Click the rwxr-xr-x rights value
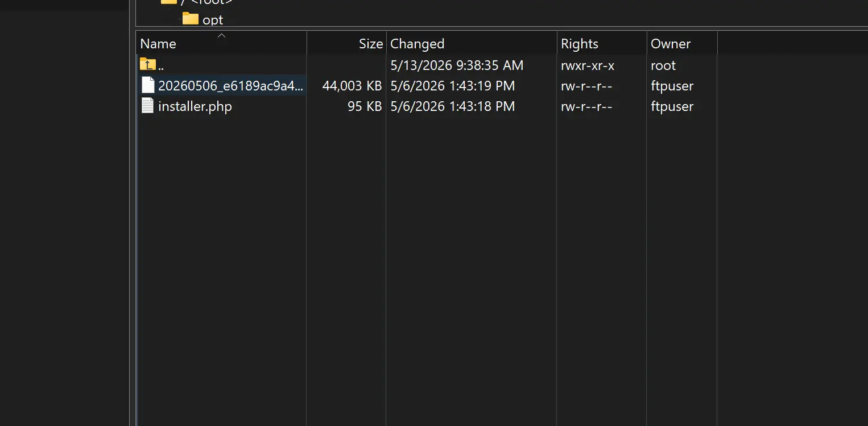This screenshot has height=426, width=868. [588, 65]
